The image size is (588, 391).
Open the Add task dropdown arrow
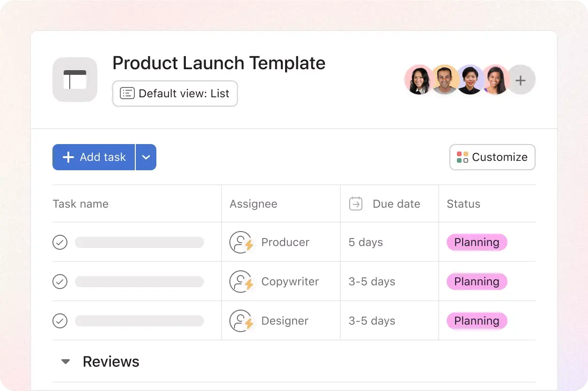tap(146, 157)
